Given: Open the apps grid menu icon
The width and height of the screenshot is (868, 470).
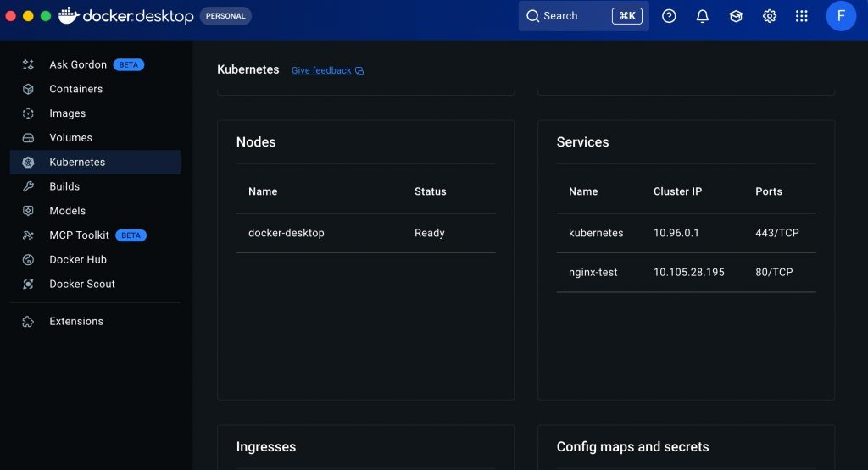Looking at the screenshot, I should [802, 16].
